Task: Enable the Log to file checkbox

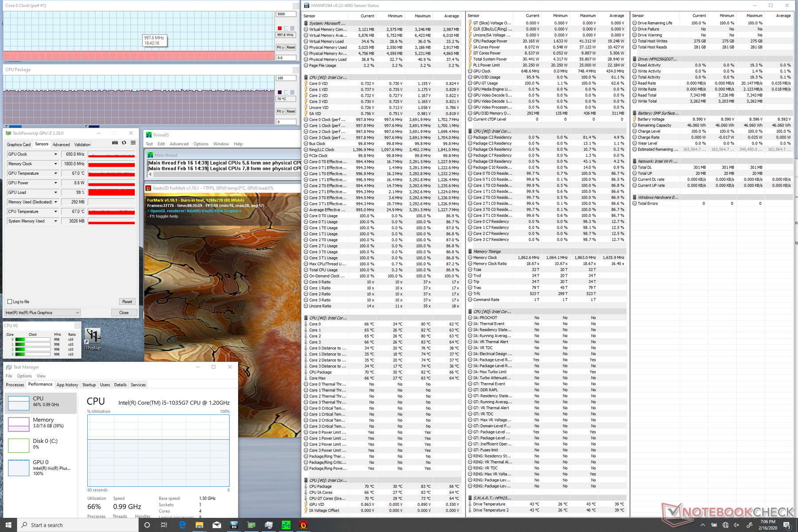Action: click(x=10, y=301)
